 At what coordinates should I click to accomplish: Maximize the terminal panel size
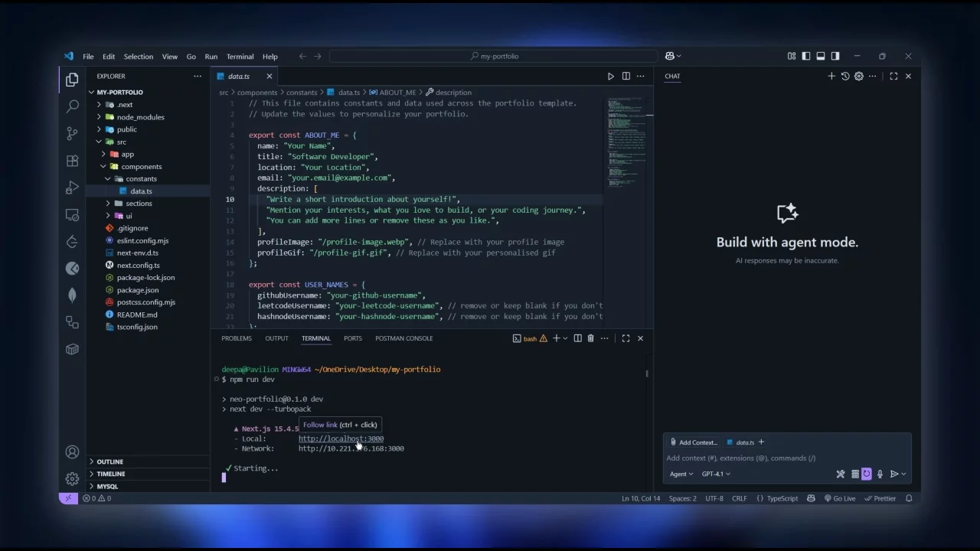(626, 338)
